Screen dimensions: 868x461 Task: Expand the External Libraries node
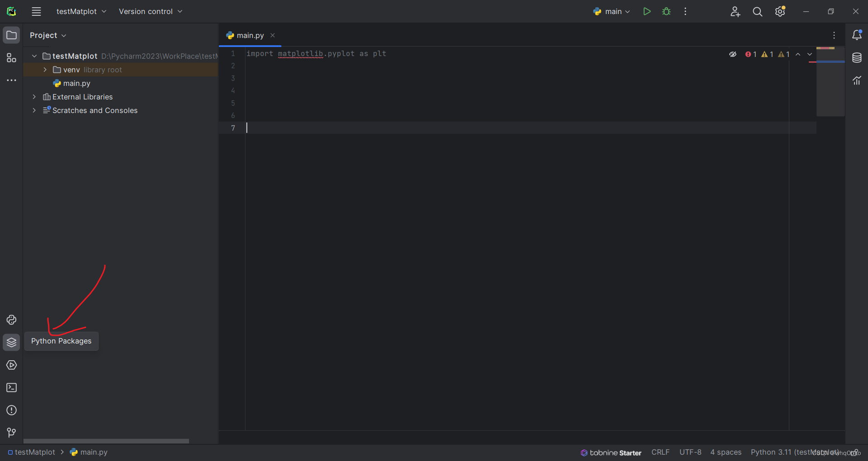[34, 97]
